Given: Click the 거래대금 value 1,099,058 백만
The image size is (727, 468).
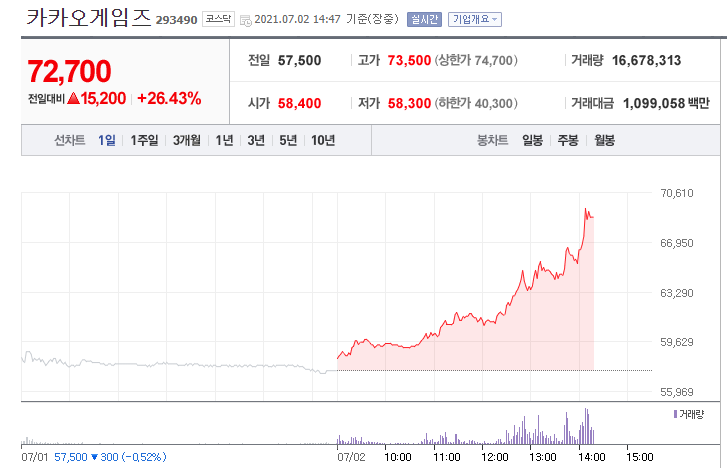Looking at the screenshot, I should point(666,103).
